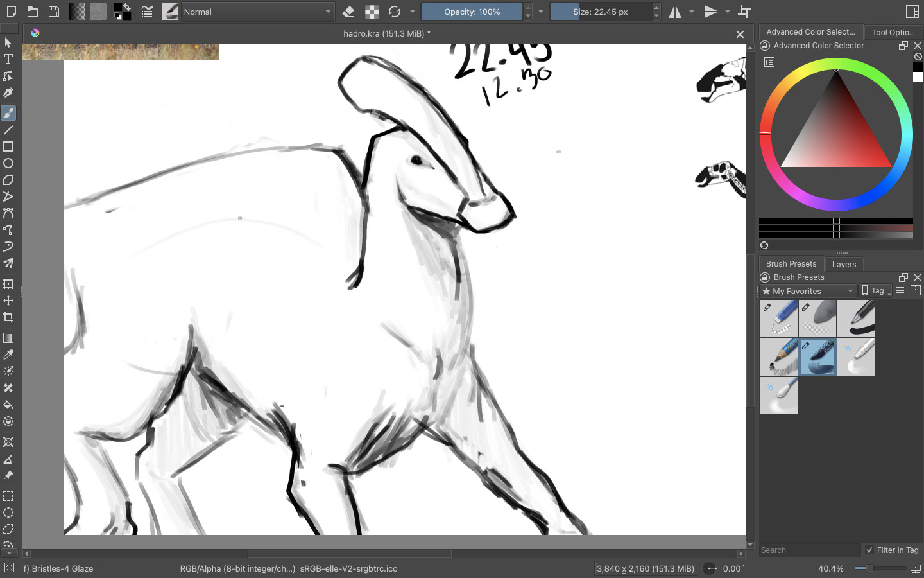Create a new document from toolbar
Screen dimensions: 924x578
[11, 12]
